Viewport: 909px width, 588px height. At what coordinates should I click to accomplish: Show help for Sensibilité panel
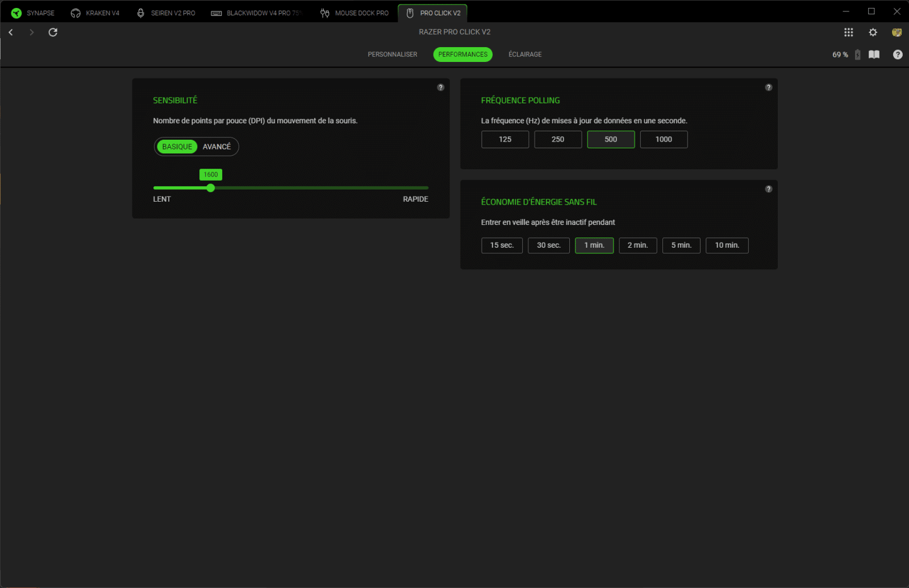pos(441,87)
